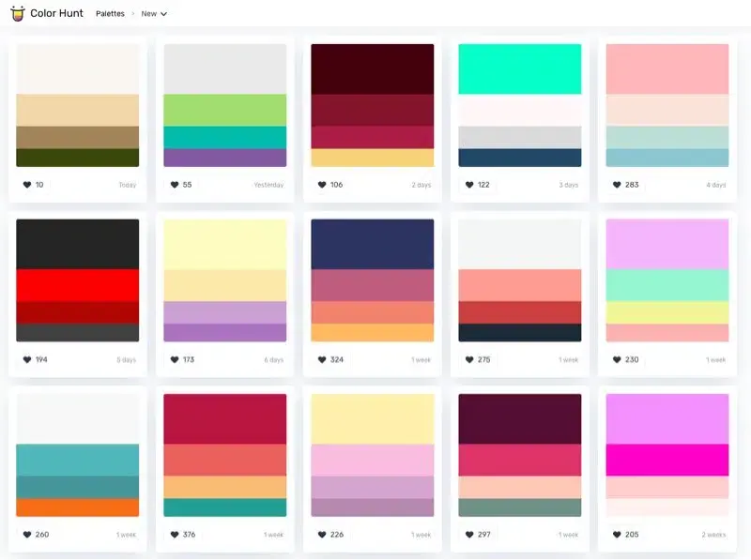The width and height of the screenshot is (751, 560).
Task: Choose the black top swatch in 194-likes palette
Action: pos(78,244)
